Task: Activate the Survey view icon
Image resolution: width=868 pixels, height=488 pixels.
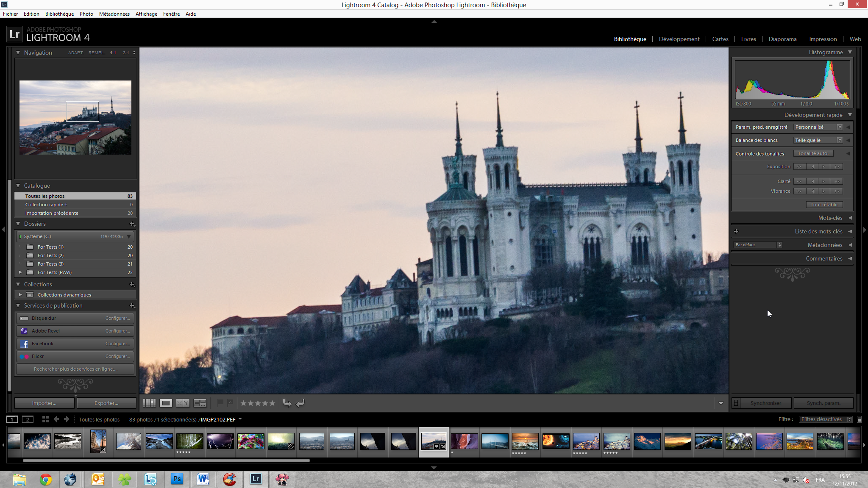Action: pos(200,403)
